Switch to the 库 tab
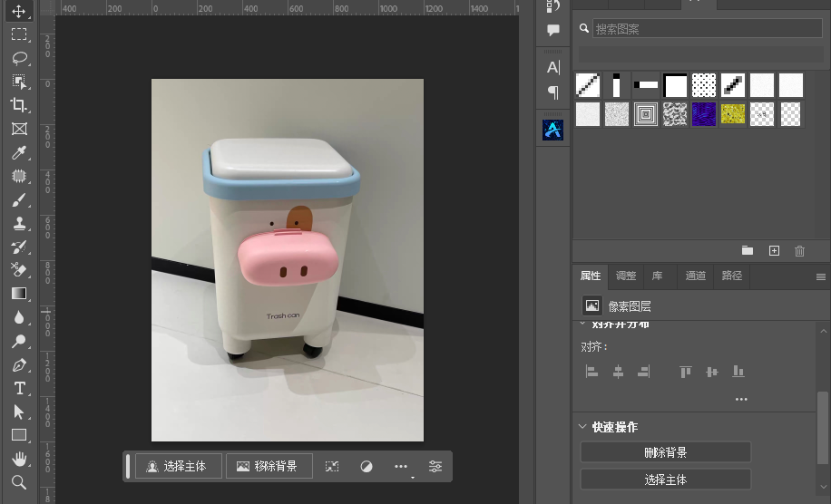The image size is (831, 504). pos(657,276)
